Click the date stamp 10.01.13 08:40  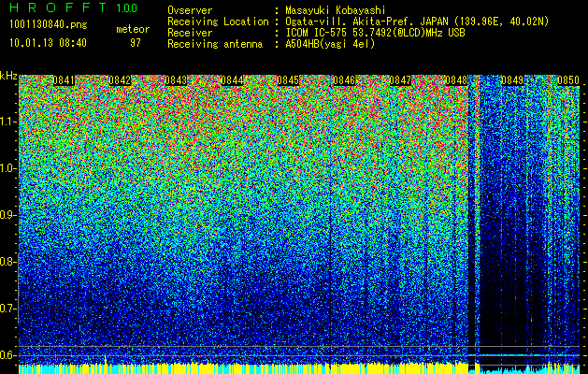tap(48, 43)
